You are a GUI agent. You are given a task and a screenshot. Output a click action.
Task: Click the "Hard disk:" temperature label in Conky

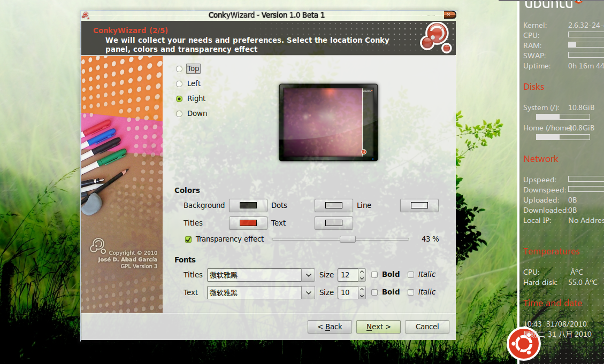tap(540, 282)
